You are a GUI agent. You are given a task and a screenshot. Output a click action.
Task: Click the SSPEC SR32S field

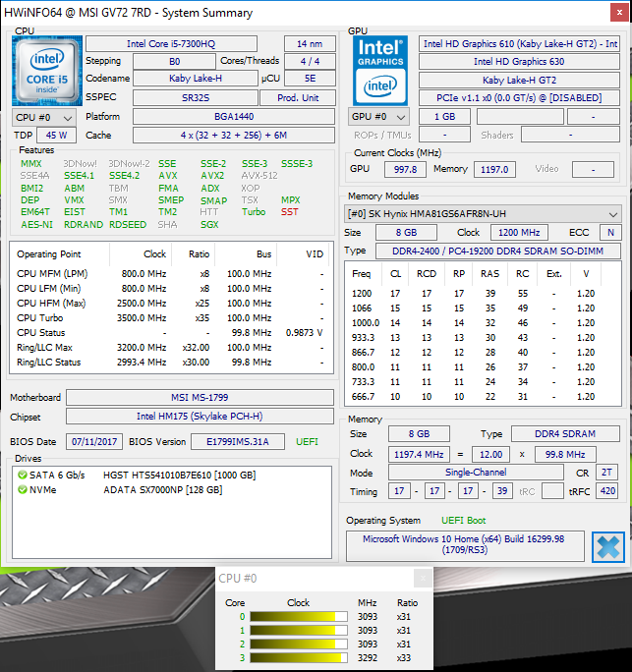tap(196, 97)
